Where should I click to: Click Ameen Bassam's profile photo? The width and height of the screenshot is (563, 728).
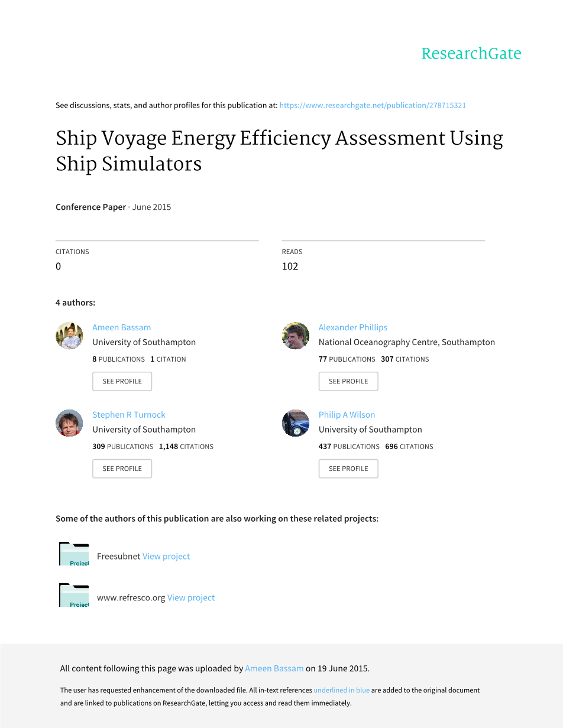click(69, 336)
